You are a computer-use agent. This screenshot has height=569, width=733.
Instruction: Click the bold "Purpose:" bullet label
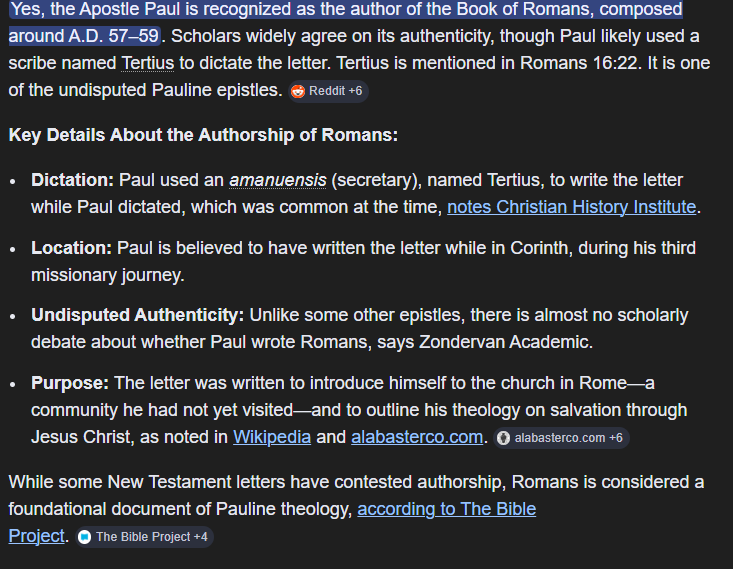coord(70,383)
